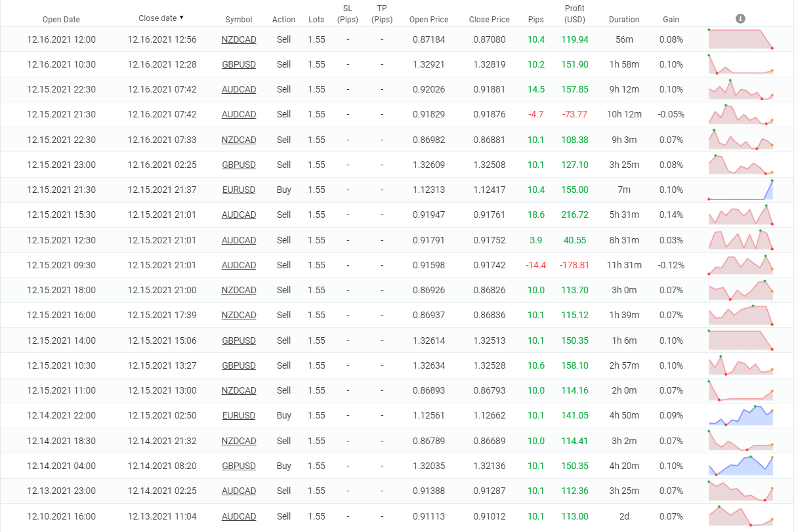Image resolution: width=794 pixels, height=532 pixels.
Task: Click the Action column header
Action: [283, 19]
